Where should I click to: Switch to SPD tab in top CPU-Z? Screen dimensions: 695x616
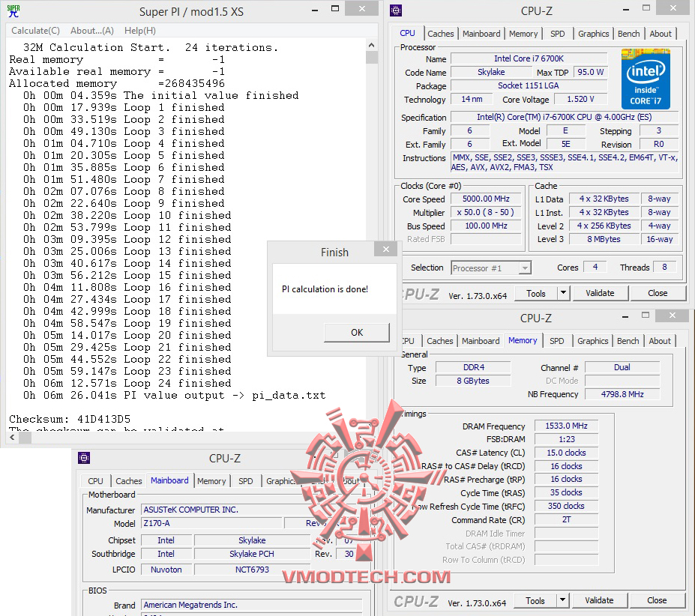coord(557,34)
